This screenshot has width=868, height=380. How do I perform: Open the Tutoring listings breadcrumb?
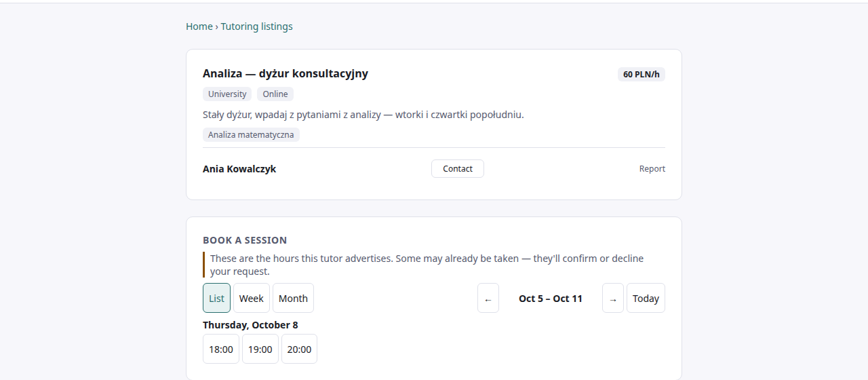(x=256, y=26)
